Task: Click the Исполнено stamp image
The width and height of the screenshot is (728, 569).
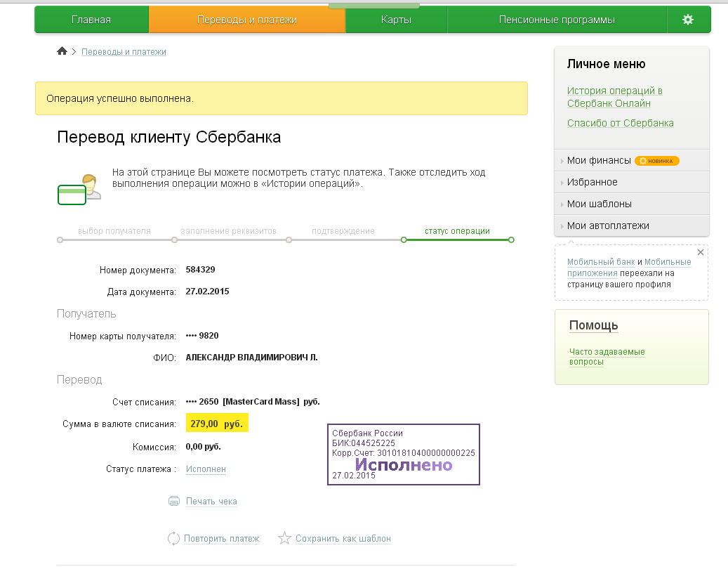Action: (x=404, y=454)
